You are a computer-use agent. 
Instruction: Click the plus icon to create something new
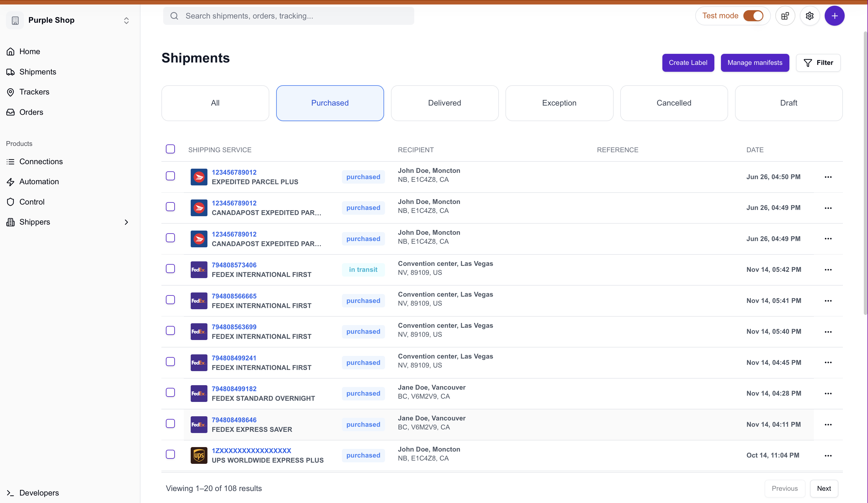tap(835, 16)
